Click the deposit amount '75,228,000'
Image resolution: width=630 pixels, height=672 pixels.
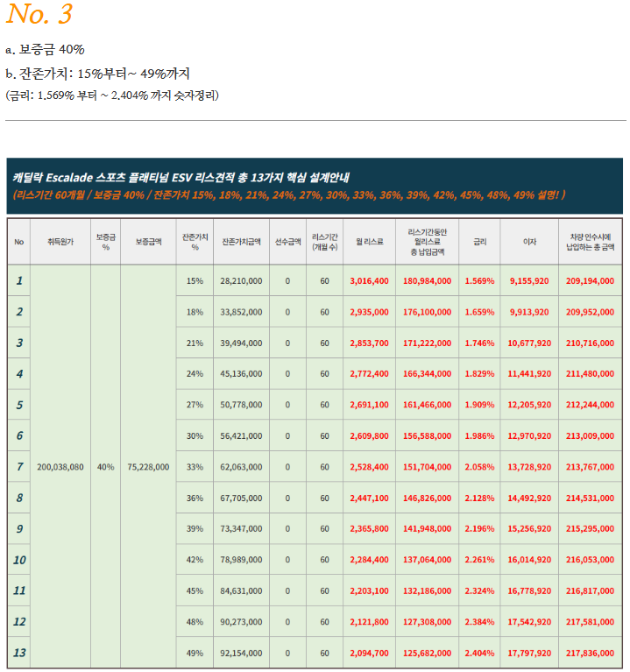click(x=148, y=467)
